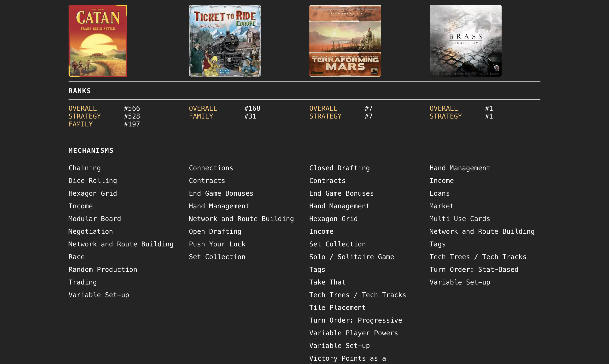Select Tags under Terraforming Mars
The height and width of the screenshot is (364, 609).
click(x=317, y=270)
